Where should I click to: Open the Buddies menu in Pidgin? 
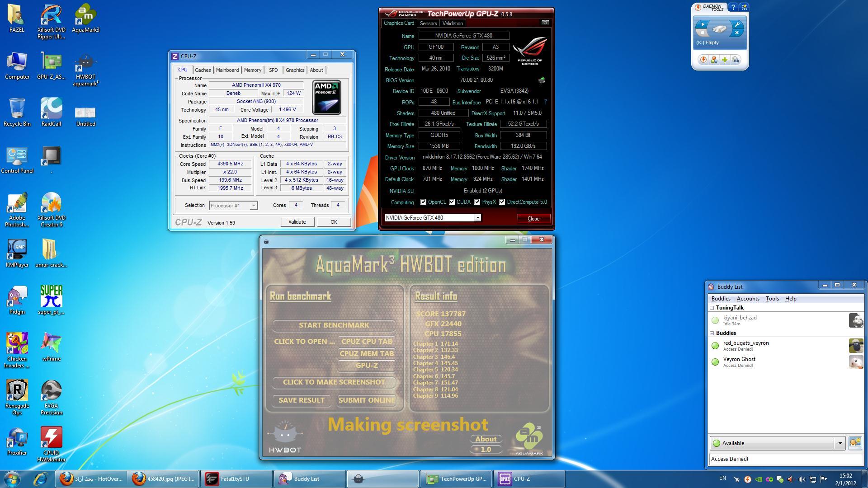click(x=721, y=299)
